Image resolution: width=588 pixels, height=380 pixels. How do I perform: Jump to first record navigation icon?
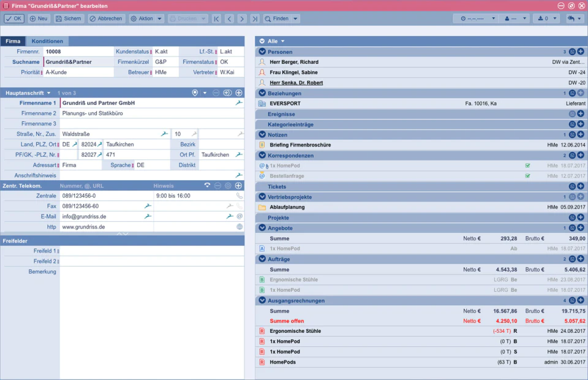[216, 19]
